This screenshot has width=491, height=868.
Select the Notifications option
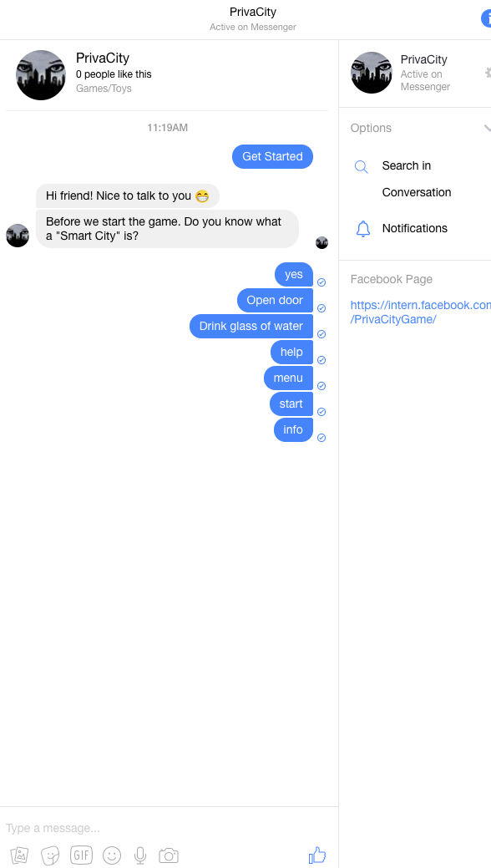pyautogui.click(x=415, y=228)
